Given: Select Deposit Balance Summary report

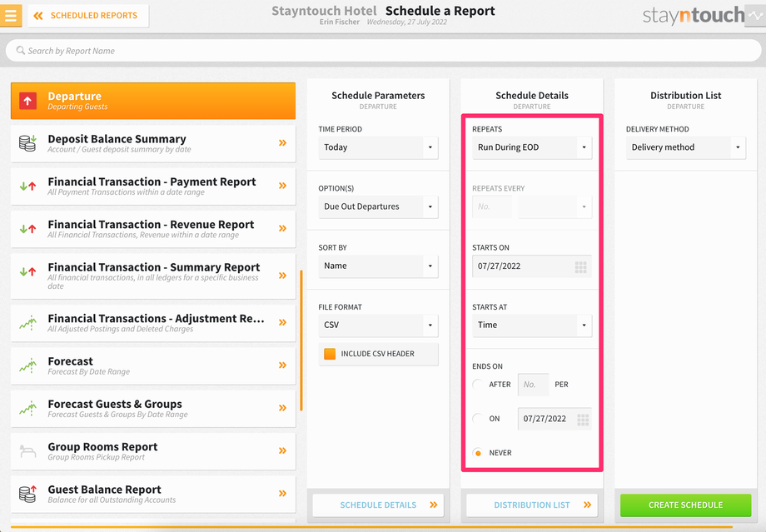Looking at the screenshot, I should tap(153, 144).
